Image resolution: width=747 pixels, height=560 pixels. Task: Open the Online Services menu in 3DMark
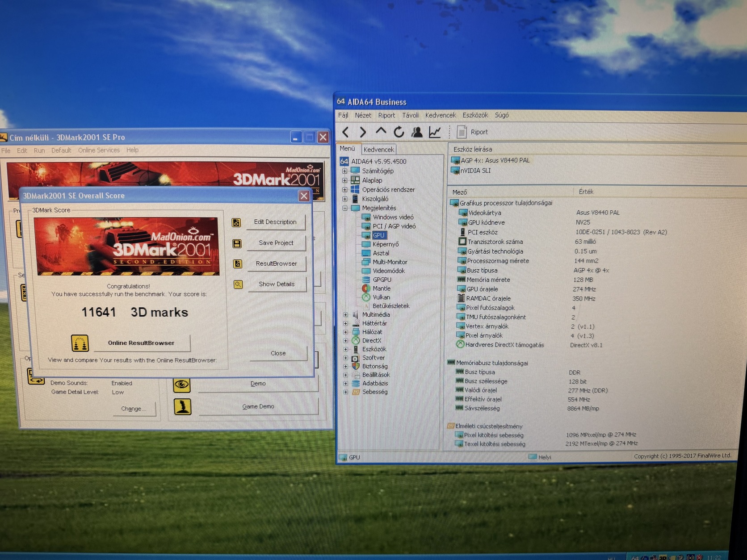tap(99, 150)
